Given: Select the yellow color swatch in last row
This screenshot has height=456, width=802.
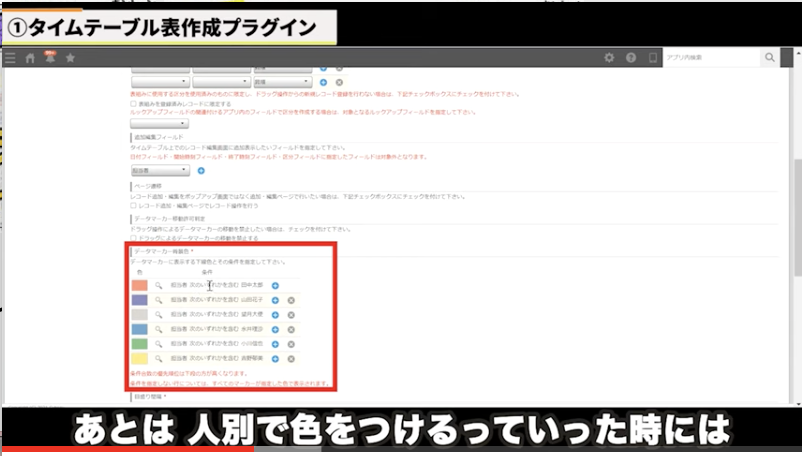Looking at the screenshot, I should tap(140, 357).
